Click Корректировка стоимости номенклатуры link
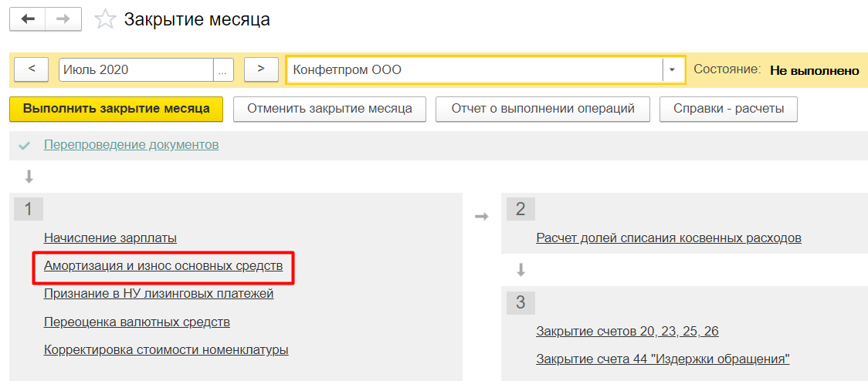Screen dimensions: 868x381 tap(166, 349)
